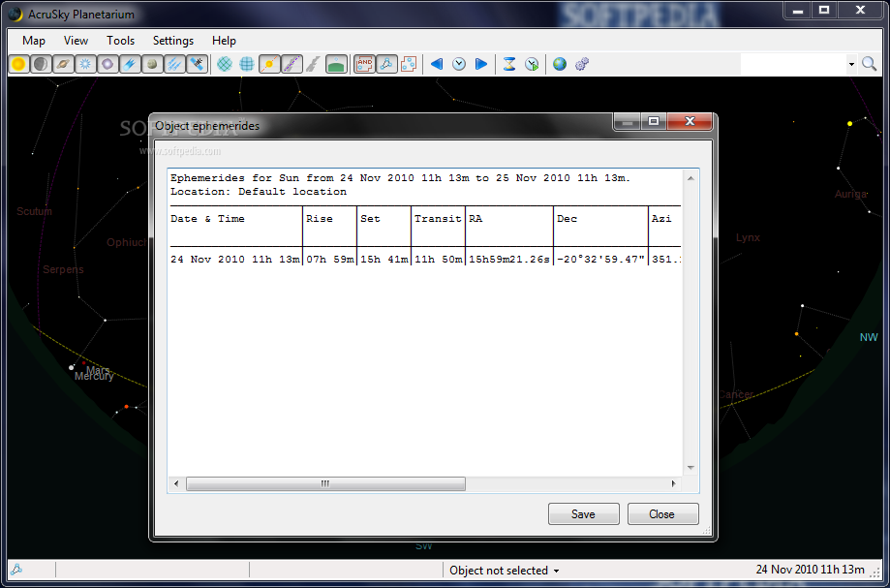Viewport: 890px width, 588px height.
Task: Toggle the green horizon landscape icon
Action: click(x=337, y=64)
